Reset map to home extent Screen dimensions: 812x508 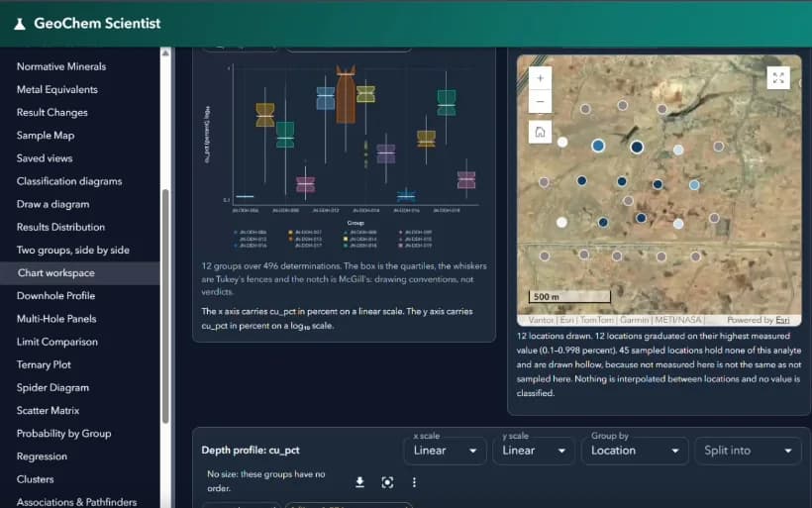click(x=540, y=132)
